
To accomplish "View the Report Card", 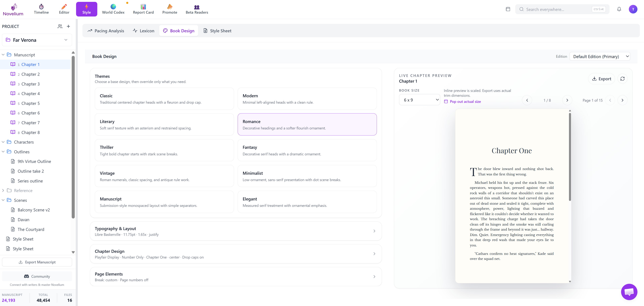I will tap(143, 9).
